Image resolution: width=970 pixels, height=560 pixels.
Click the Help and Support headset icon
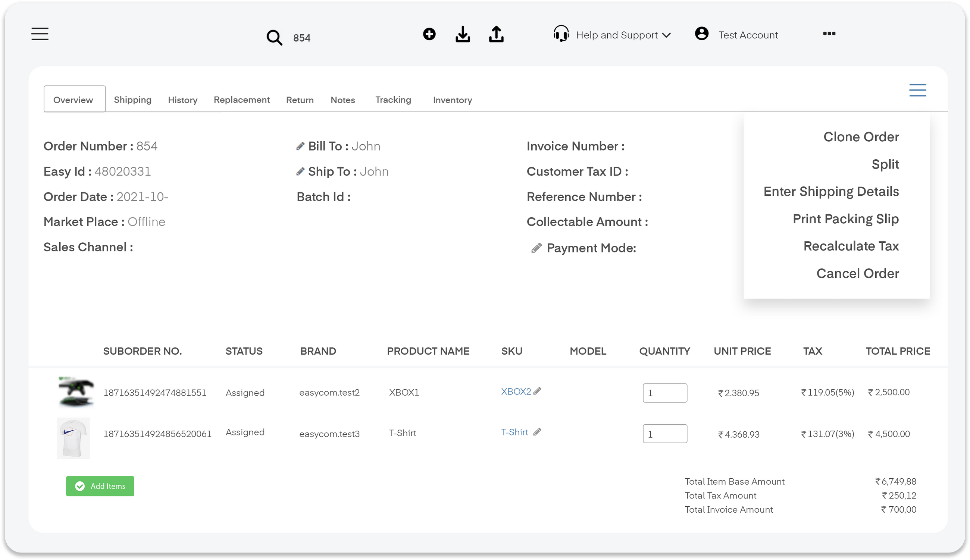tap(561, 34)
